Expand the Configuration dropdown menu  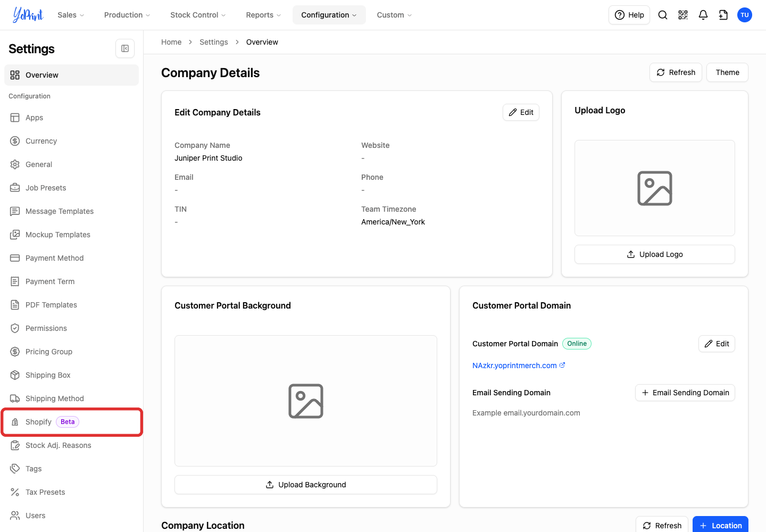(x=329, y=15)
